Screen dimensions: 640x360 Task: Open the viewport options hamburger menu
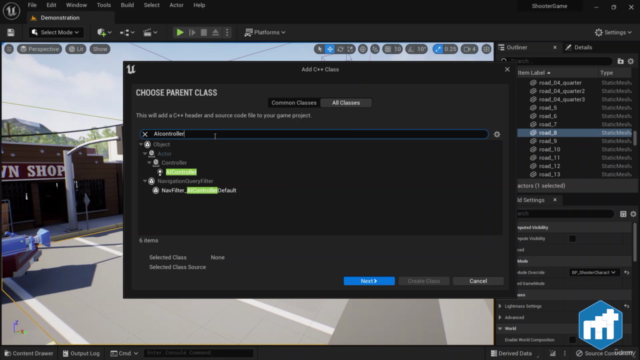(x=9, y=49)
